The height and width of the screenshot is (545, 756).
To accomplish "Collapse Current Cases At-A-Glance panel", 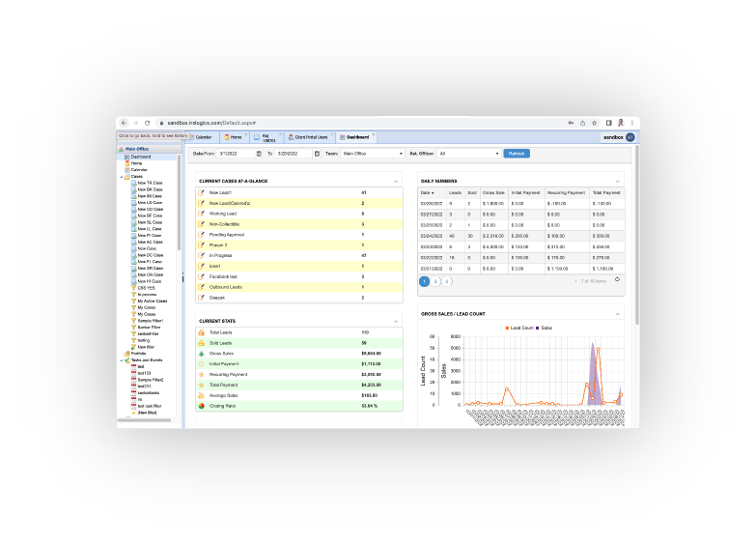I will click(x=396, y=182).
